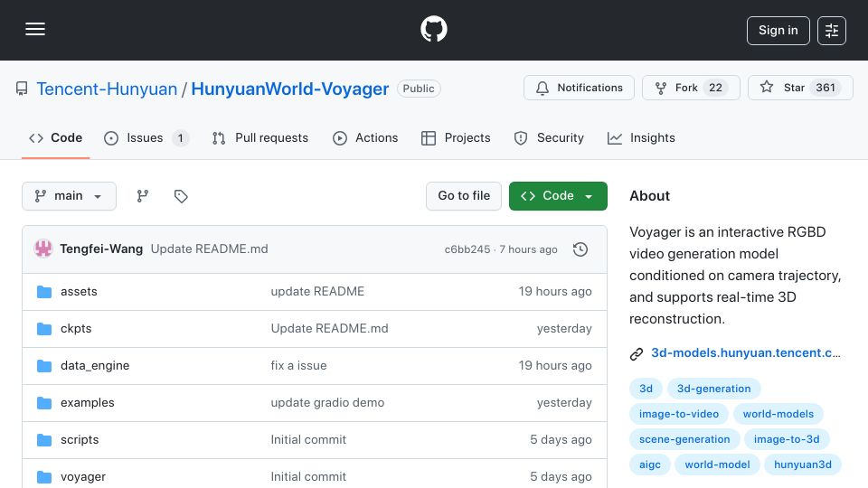Screen dimensions: 868x488
Task: Click the data_engine folder icon
Action: pyautogui.click(x=44, y=366)
